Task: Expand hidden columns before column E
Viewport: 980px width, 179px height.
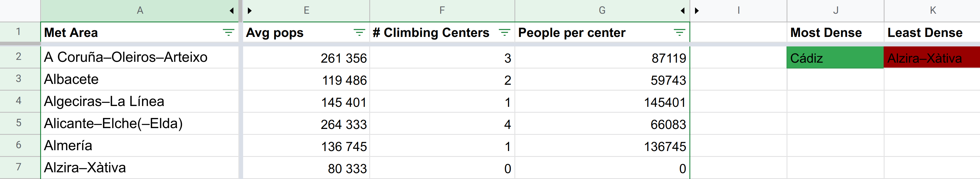Action: [250, 11]
